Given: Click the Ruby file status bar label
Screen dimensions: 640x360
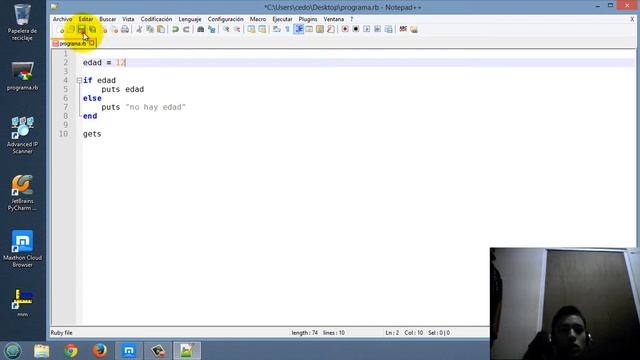Looking at the screenshot, I should (62, 333).
